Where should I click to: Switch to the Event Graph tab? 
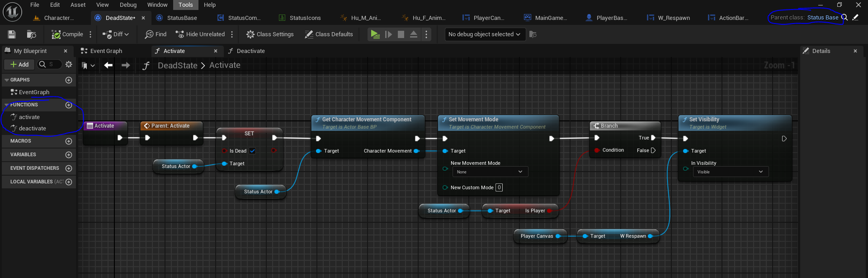tap(106, 51)
